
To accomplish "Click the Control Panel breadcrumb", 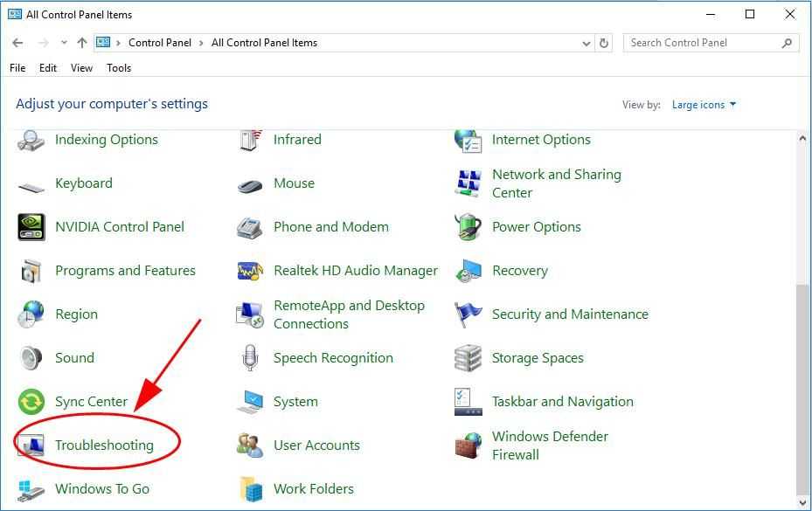I will coord(159,43).
